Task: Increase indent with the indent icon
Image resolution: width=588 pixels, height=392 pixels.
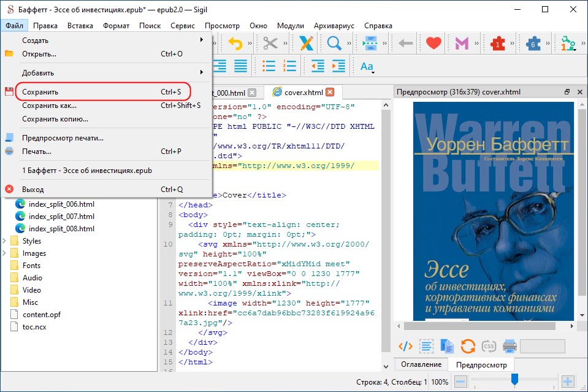Action: [339, 66]
